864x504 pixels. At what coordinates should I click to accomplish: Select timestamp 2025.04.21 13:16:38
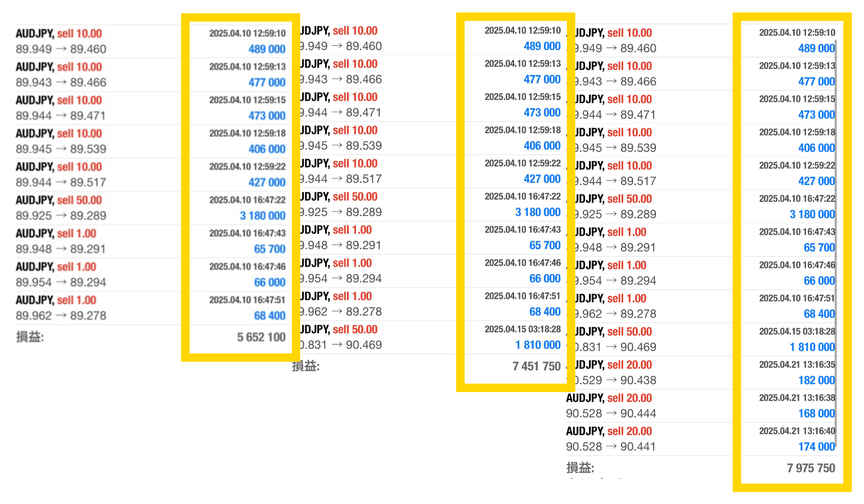[x=797, y=398]
